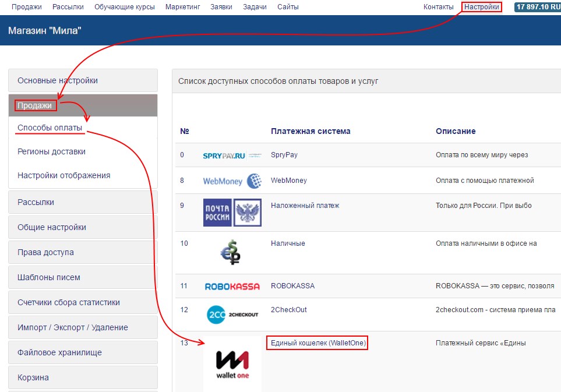Click 'Список доступных способов оплаты' heading

pos(278,81)
